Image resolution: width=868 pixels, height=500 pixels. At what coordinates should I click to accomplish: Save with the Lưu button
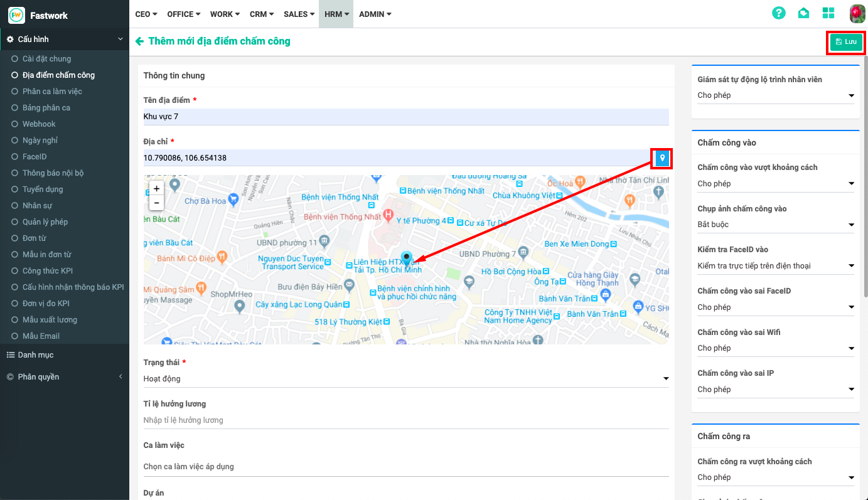(846, 42)
